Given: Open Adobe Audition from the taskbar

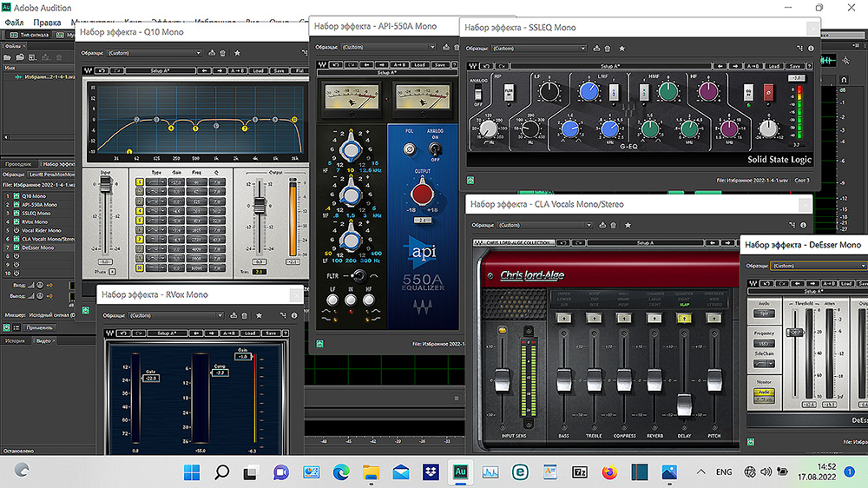Looking at the screenshot, I should tap(459, 472).
